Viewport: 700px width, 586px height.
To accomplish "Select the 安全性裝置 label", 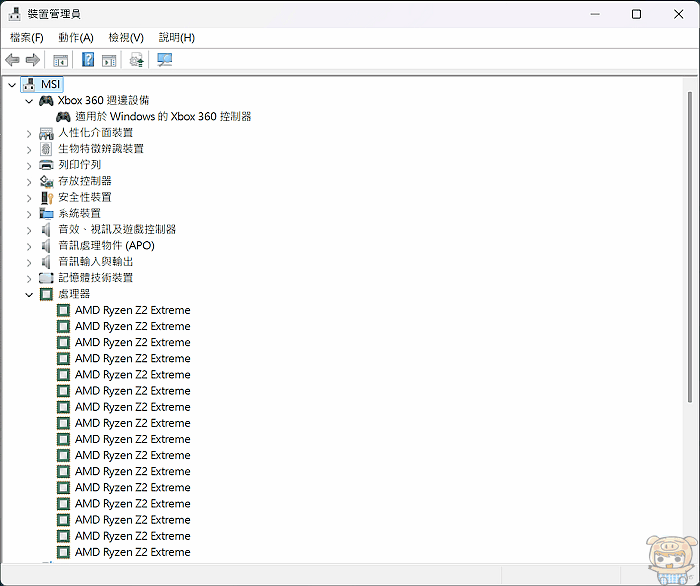I will click(85, 197).
